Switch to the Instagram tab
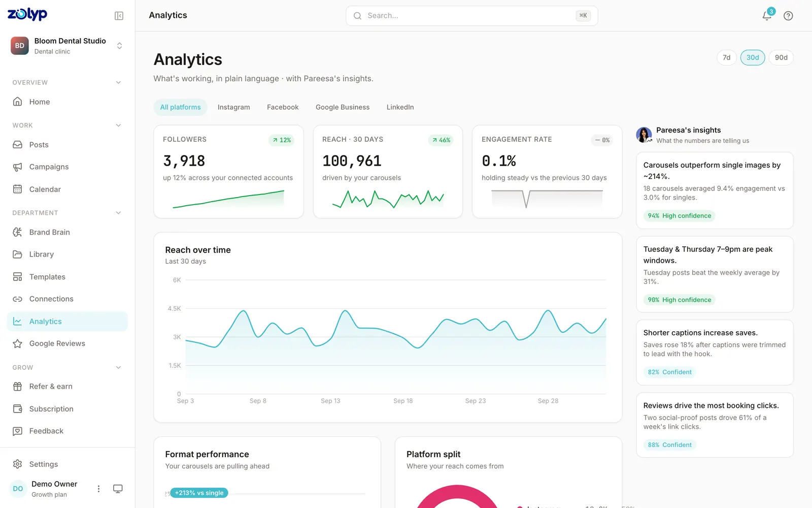Image resolution: width=812 pixels, height=508 pixels. (x=234, y=107)
